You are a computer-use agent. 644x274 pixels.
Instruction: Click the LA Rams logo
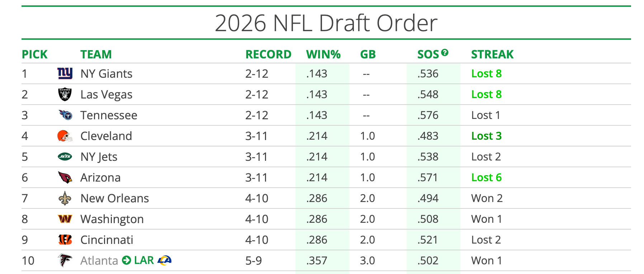click(165, 260)
